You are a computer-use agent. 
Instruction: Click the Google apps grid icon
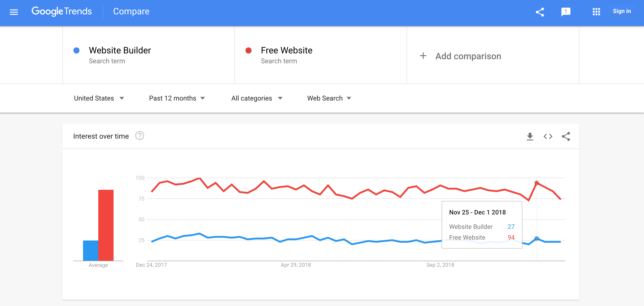click(x=596, y=11)
